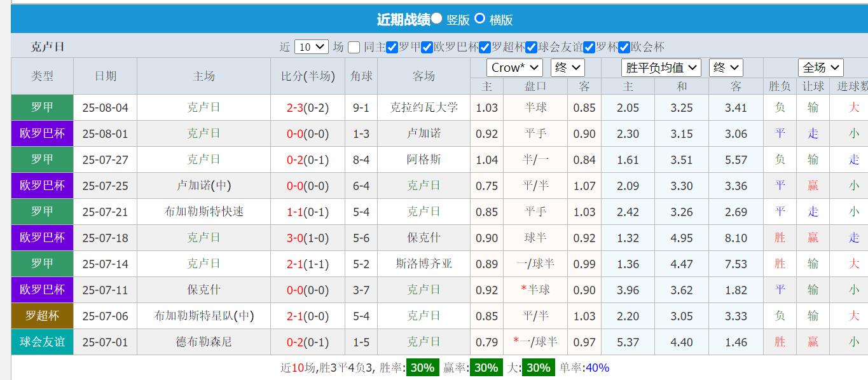Uncheck the 罗超杯 checkbox
Image resolution: width=868 pixels, height=380 pixels.
click(485, 47)
